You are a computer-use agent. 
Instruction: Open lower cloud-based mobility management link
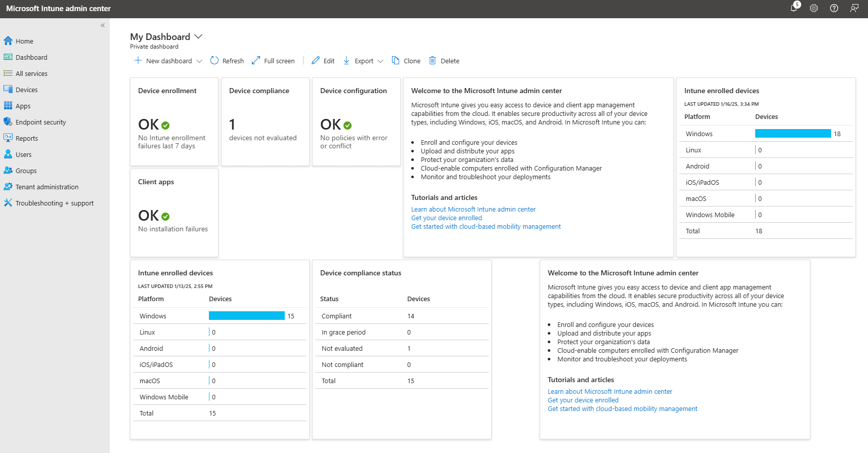point(623,409)
